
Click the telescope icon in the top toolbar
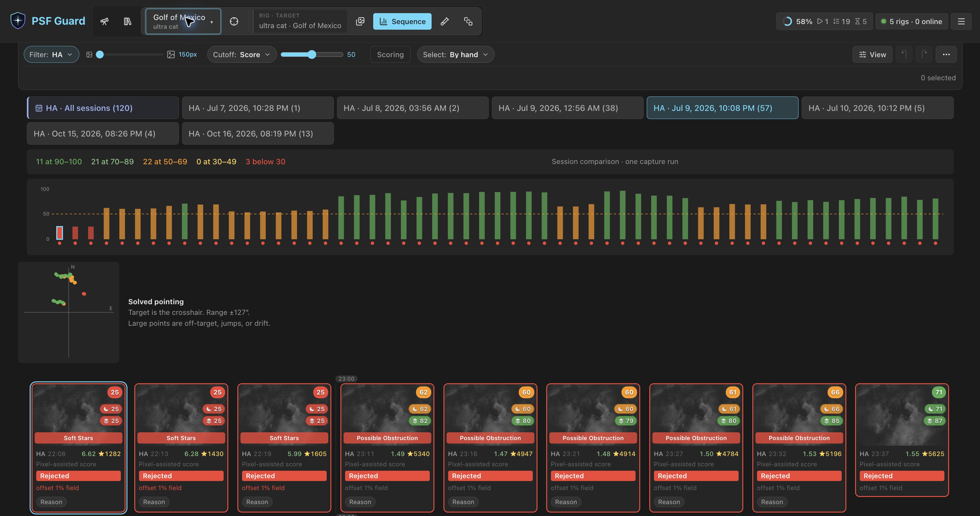click(x=104, y=21)
